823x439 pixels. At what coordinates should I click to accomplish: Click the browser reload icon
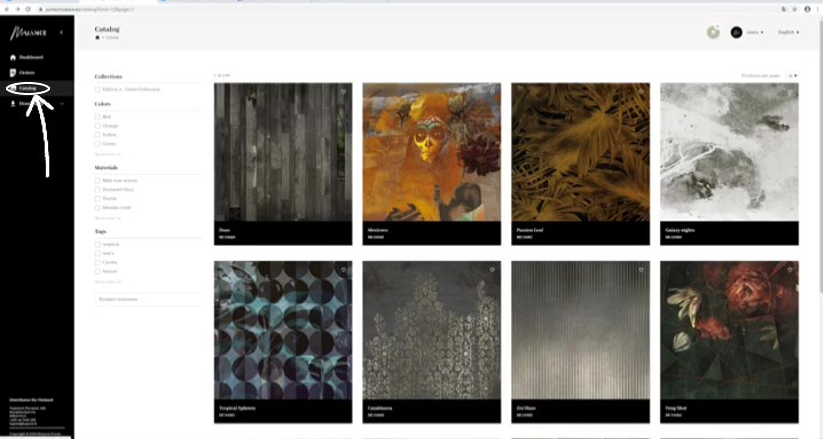coord(27,9)
